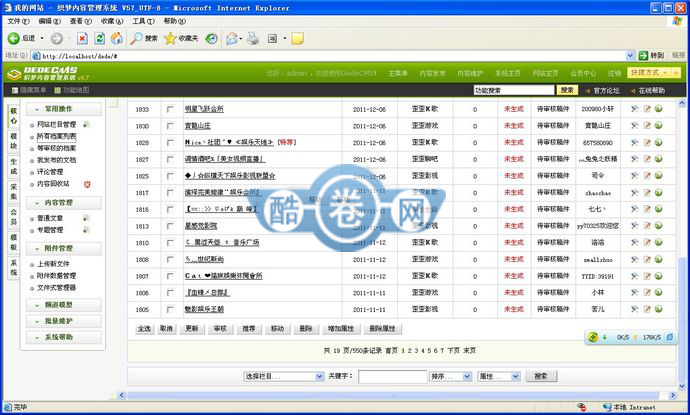690x415 pixels.
Task: Click the red shield icon beside 内容回收站
Action: 87,184
